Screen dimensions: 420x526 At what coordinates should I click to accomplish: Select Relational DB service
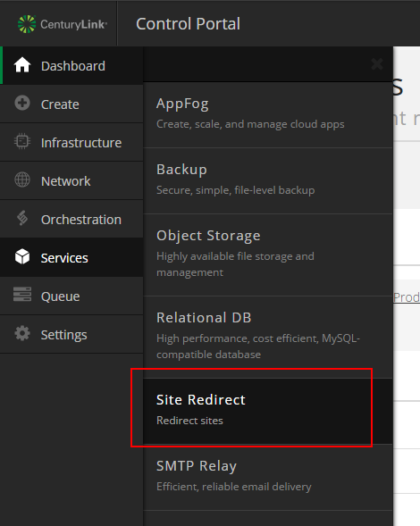coord(268,338)
